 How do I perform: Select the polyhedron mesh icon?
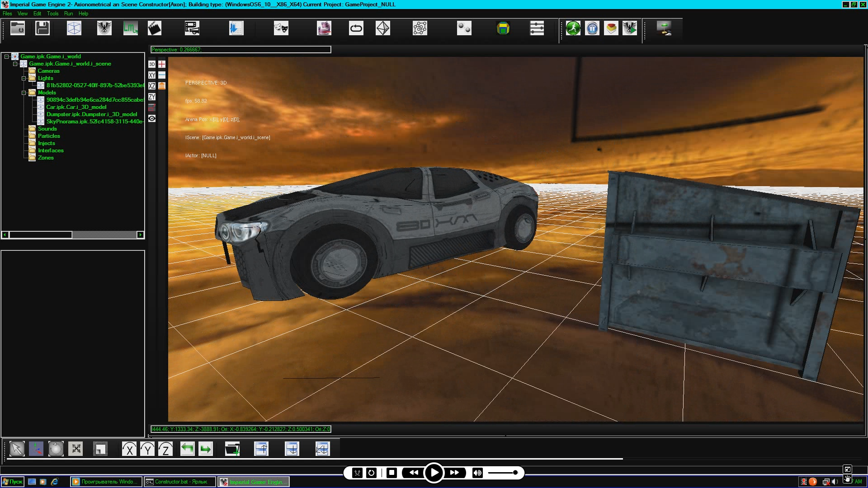click(383, 28)
